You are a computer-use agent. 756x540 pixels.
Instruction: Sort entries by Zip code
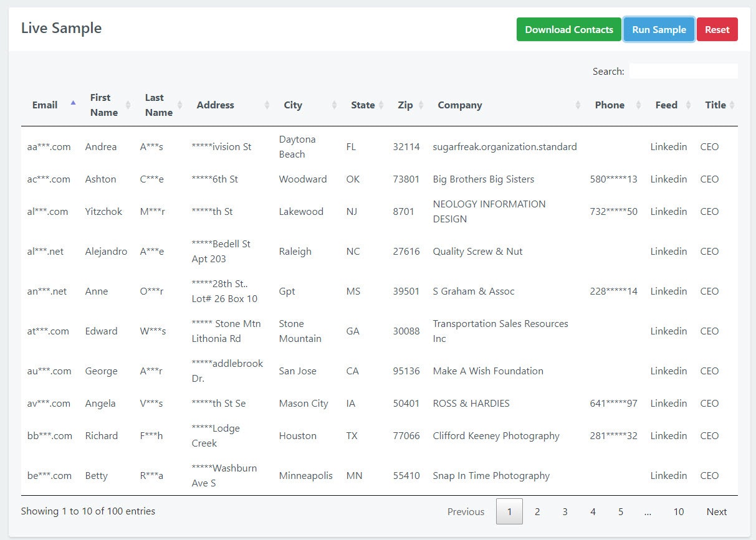tap(421, 105)
